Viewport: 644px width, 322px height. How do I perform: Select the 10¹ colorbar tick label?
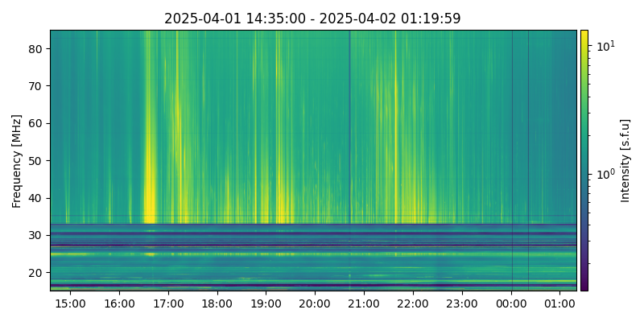click(604, 46)
